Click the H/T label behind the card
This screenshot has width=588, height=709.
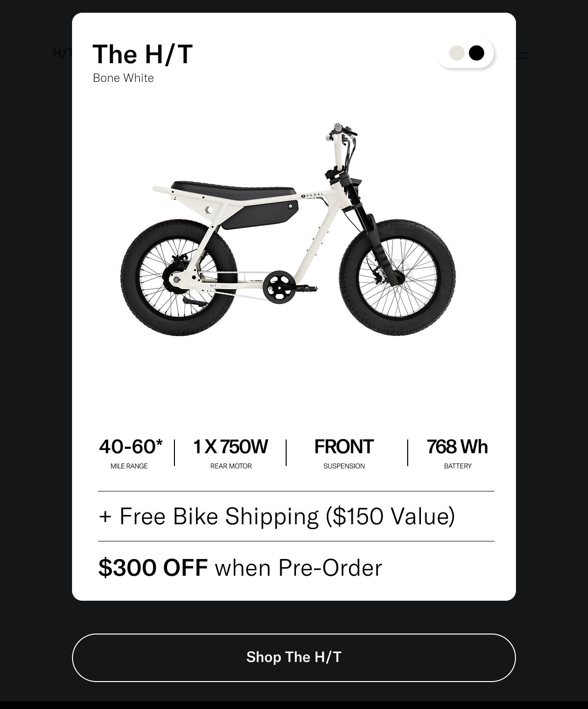tap(63, 53)
